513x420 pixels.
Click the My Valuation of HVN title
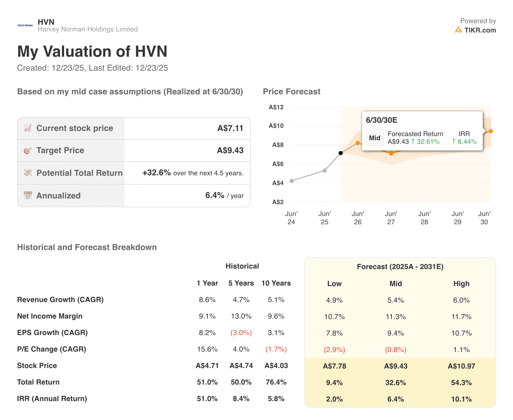click(x=92, y=51)
